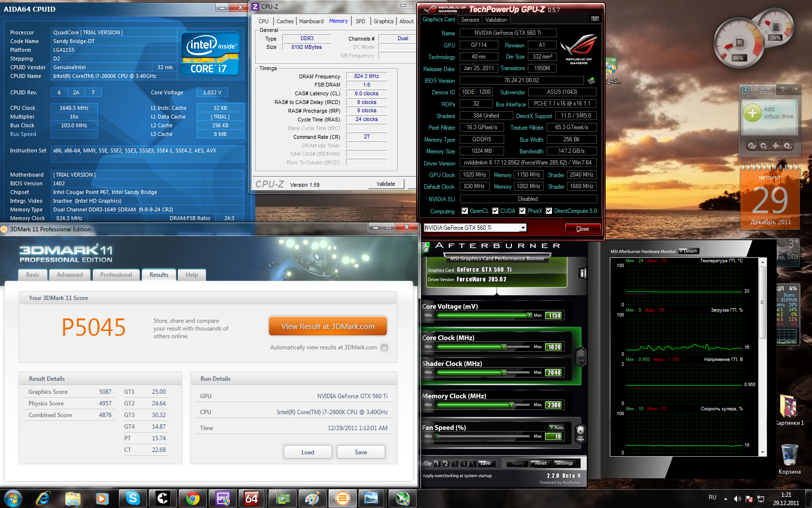Image resolution: width=812 pixels, height=508 pixels.
Task: Open Skype from the taskbar
Action: [x=132, y=498]
